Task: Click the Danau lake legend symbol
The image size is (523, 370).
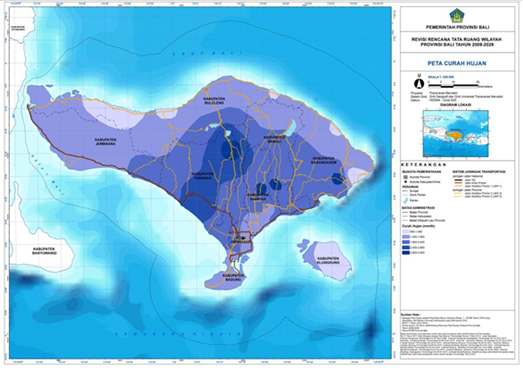Action: point(406,200)
